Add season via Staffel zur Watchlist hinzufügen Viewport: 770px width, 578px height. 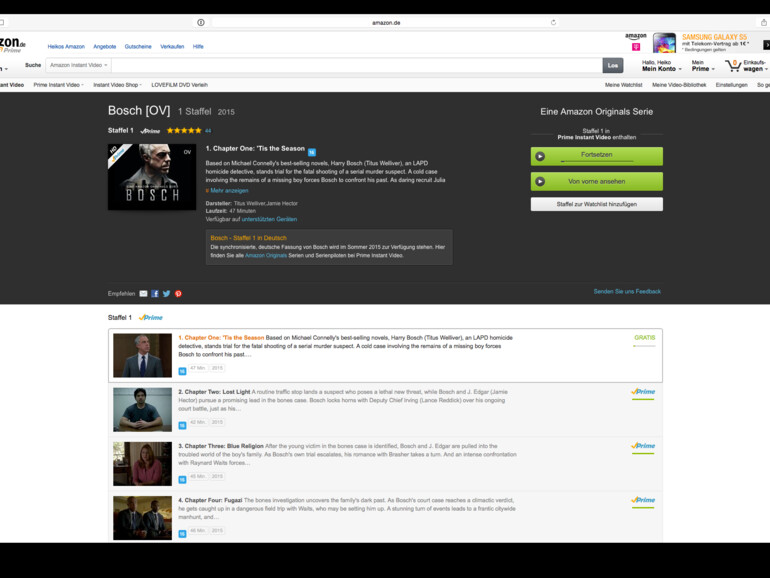click(x=597, y=204)
